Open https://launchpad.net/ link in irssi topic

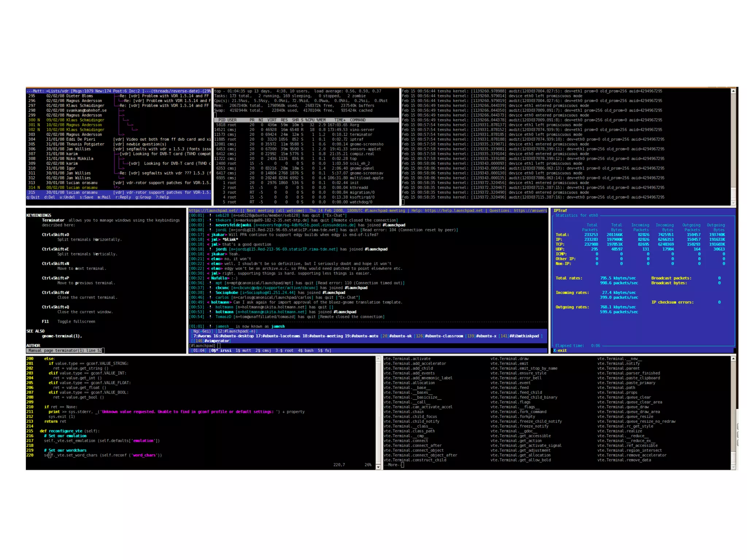tap(213, 211)
